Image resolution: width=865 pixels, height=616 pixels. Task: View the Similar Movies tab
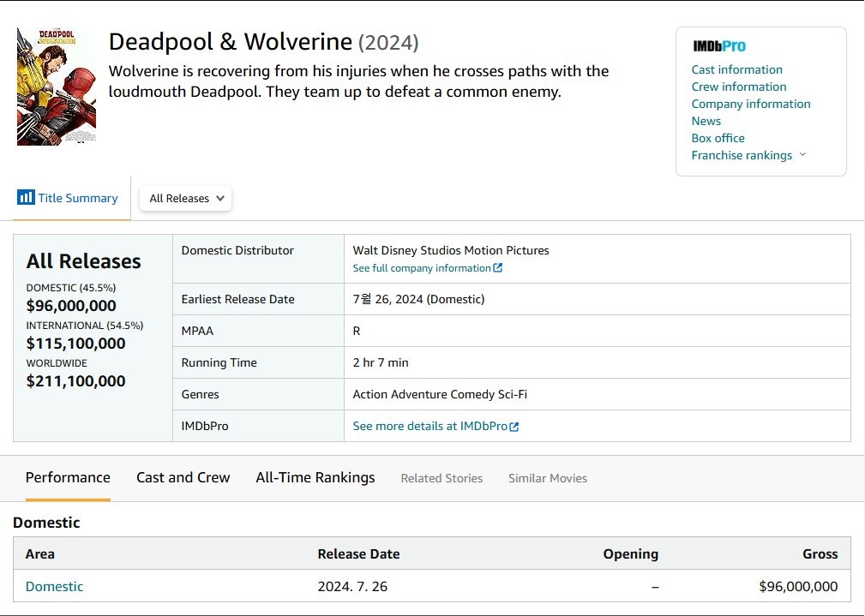click(x=547, y=478)
